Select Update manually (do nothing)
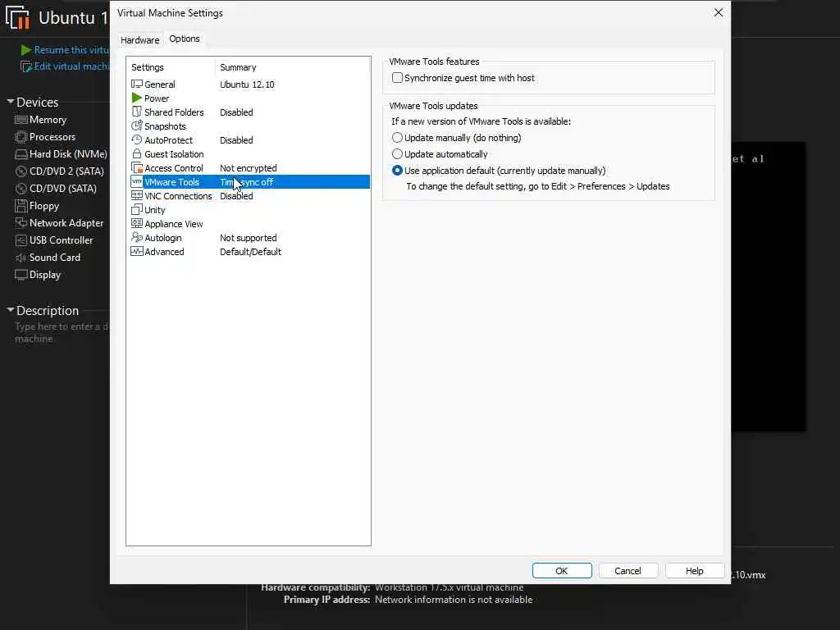This screenshot has height=630, width=840. coord(397,138)
